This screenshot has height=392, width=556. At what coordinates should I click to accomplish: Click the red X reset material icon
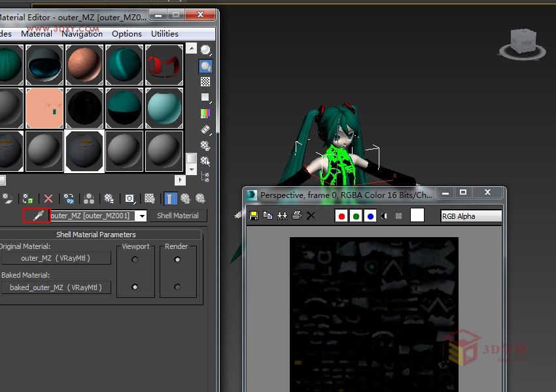point(48,199)
